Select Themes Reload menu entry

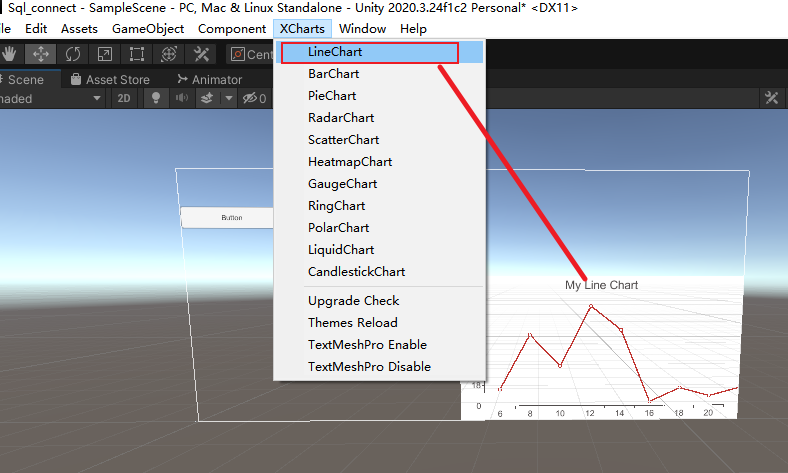[379, 323]
